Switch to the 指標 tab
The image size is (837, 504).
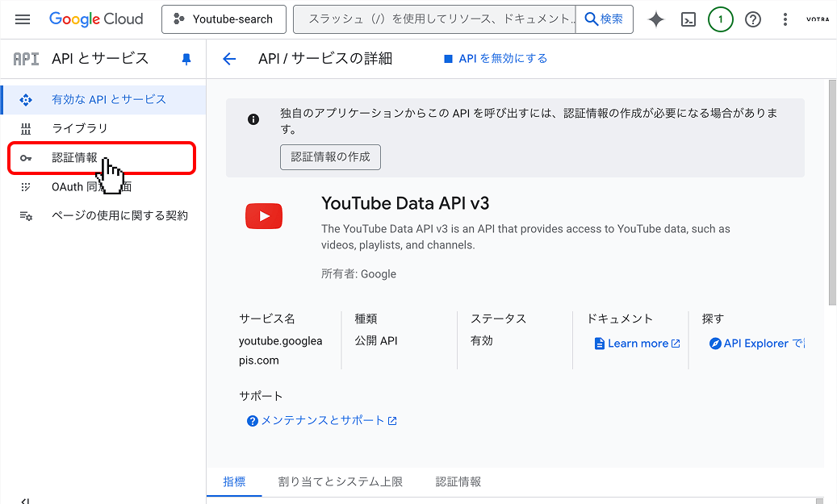pos(234,482)
